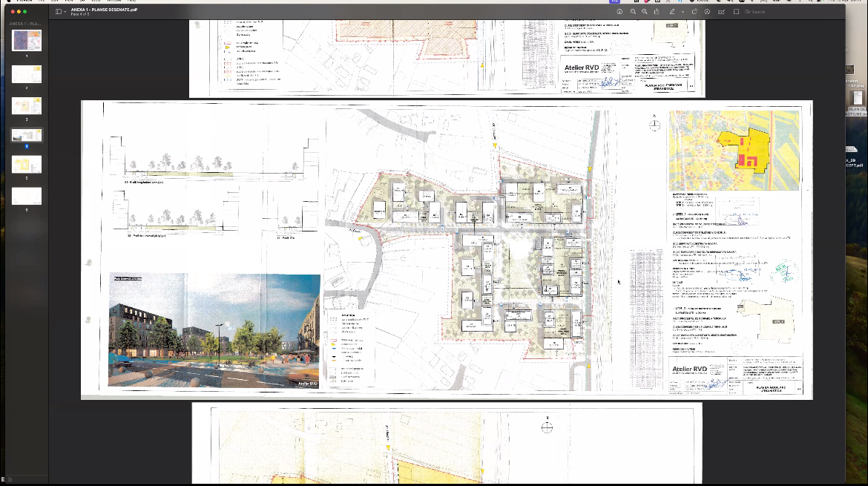The height and width of the screenshot is (486, 868).
Task: Jump to page 3 thumbnail
Action: coord(27,105)
